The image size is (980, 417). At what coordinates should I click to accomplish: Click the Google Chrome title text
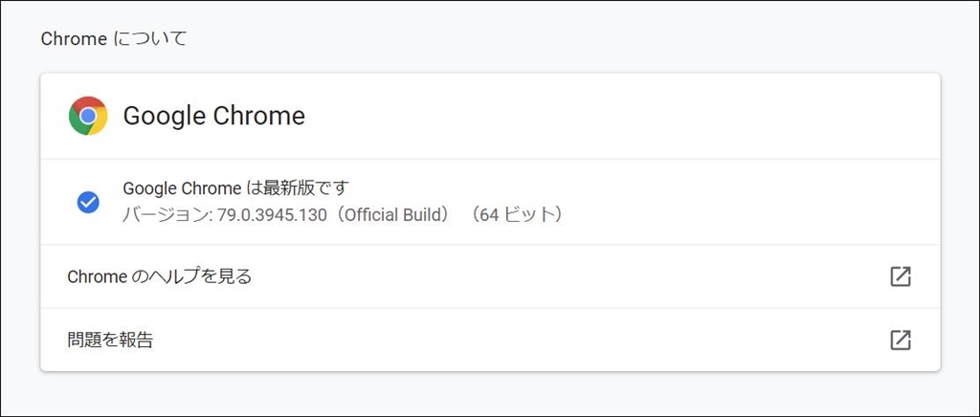click(x=213, y=117)
